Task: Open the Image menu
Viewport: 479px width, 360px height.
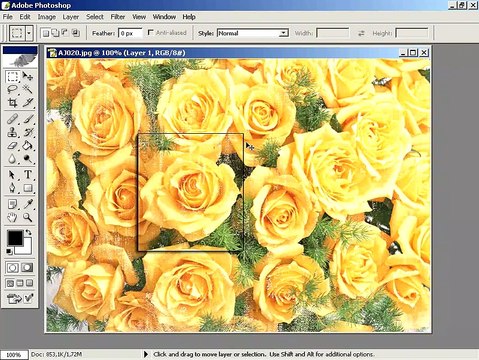Action: click(47, 17)
